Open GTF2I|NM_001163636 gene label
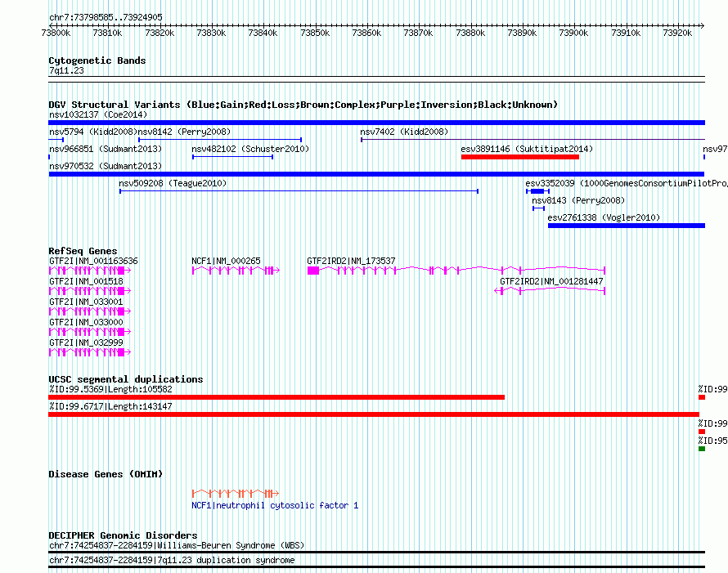Image resolution: width=728 pixels, height=573 pixels. click(93, 262)
